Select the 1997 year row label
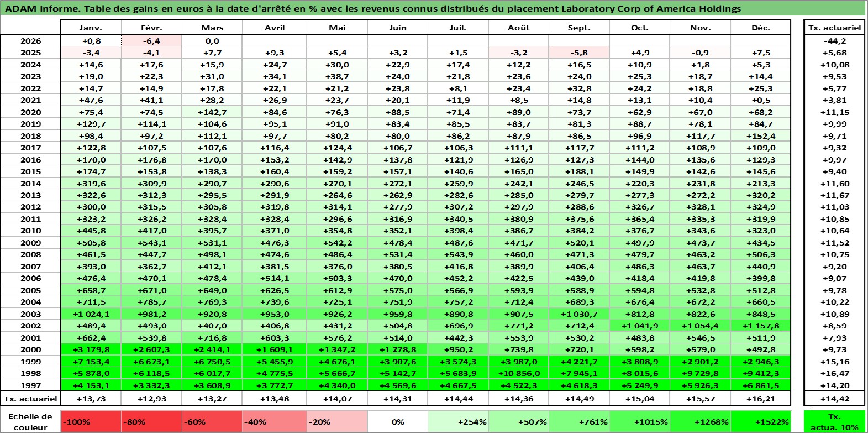The width and height of the screenshot is (868, 433). 31,385
